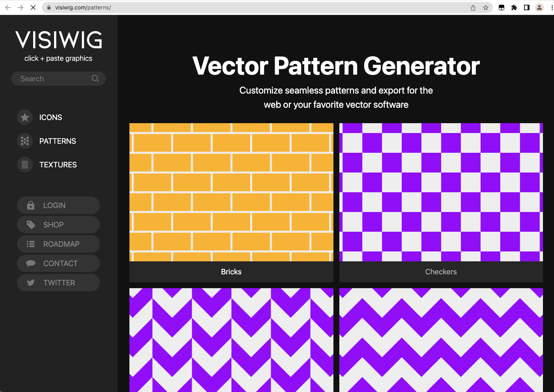
Task: Click the share page icon
Action: (473, 8)
